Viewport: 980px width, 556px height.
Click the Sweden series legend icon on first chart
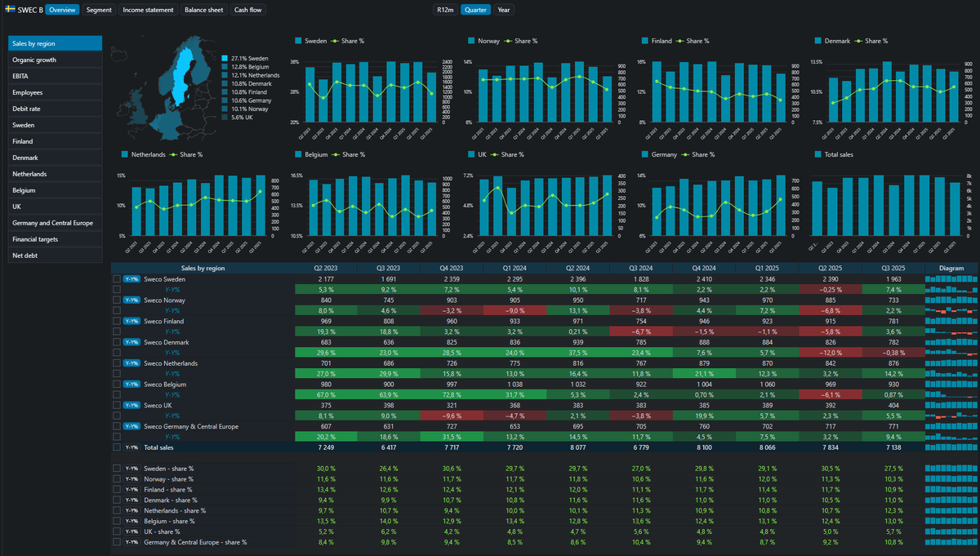(x=298, y=41)
